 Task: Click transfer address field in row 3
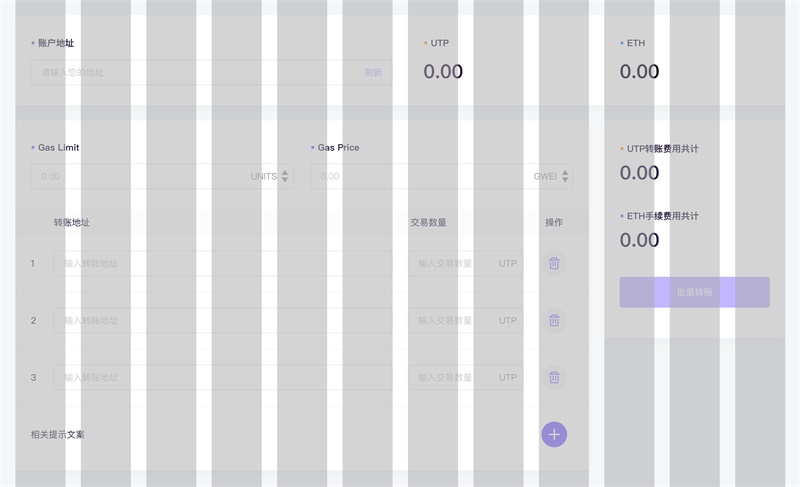coord(223,377)
